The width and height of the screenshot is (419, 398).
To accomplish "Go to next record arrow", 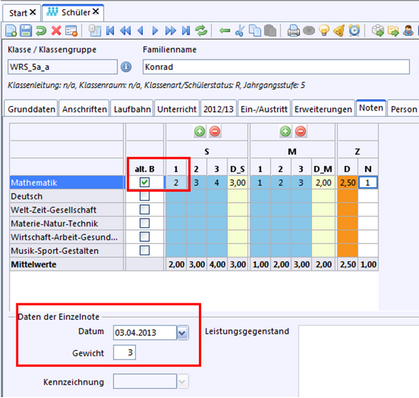I will (155, 31).
